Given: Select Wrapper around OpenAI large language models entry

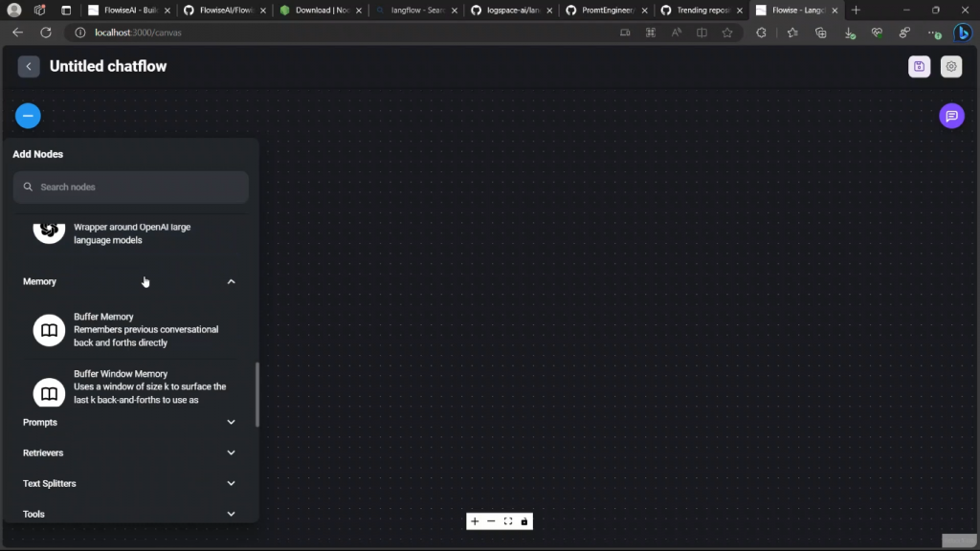Looking at the screenshot, I should click(x=132, y=233).
